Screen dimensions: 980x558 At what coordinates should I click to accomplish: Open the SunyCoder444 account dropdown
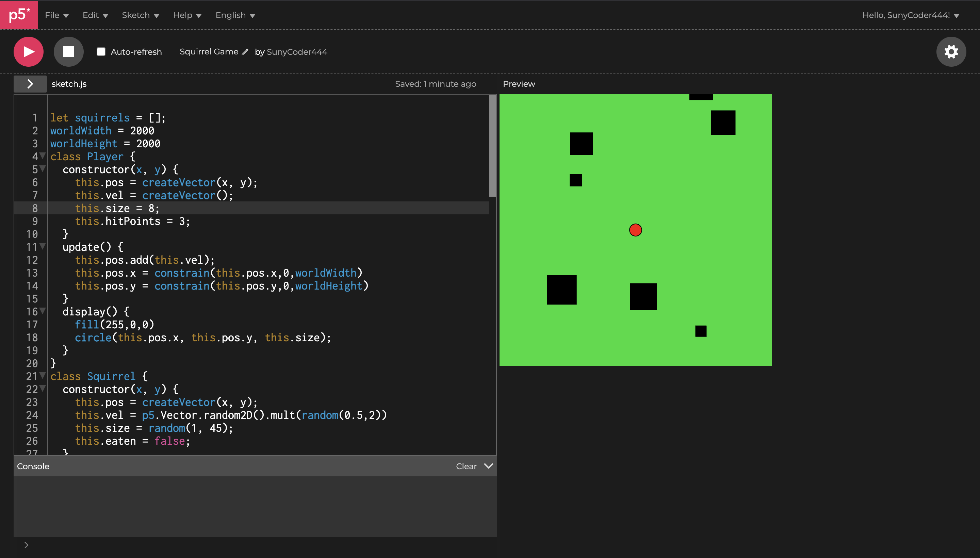(910, 15)
